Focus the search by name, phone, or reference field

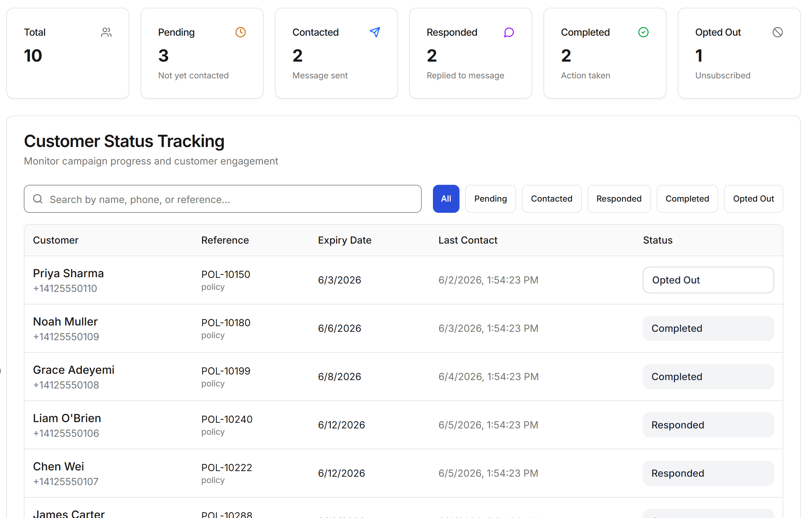[x=223, y=199]
